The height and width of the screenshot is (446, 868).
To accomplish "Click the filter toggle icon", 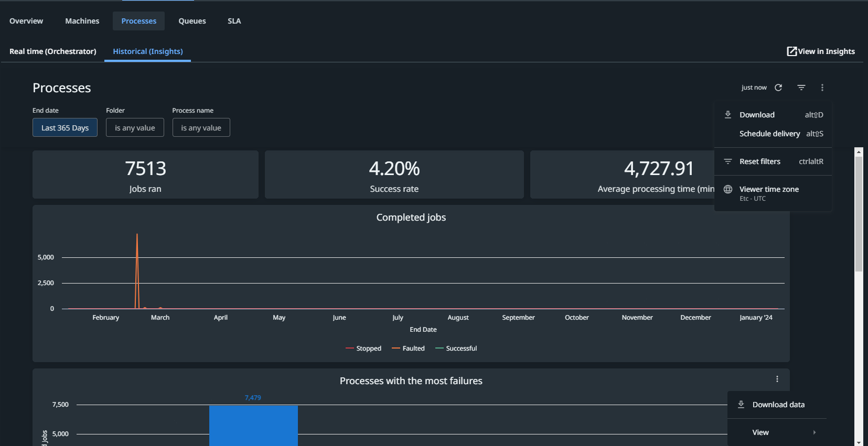I will click(801, 88).
